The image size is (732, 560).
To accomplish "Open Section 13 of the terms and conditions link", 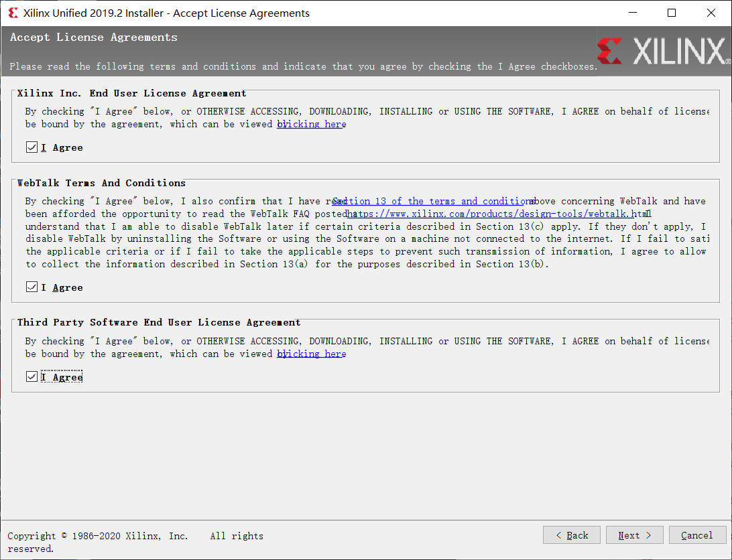I will [433, 201].
